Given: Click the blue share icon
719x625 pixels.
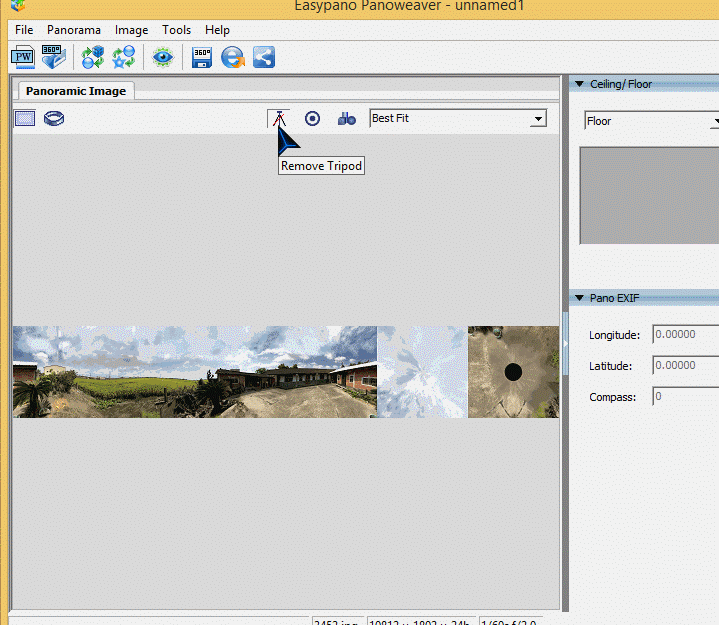Looking at the screenshot, I should point(264,57).
